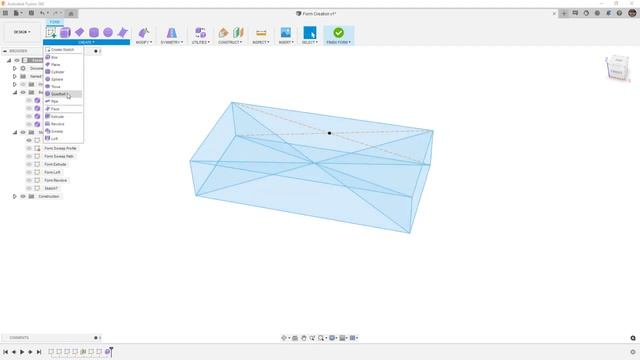Click the new design tab plus icon
640x360 pixels.
click(x=564, y=13)
